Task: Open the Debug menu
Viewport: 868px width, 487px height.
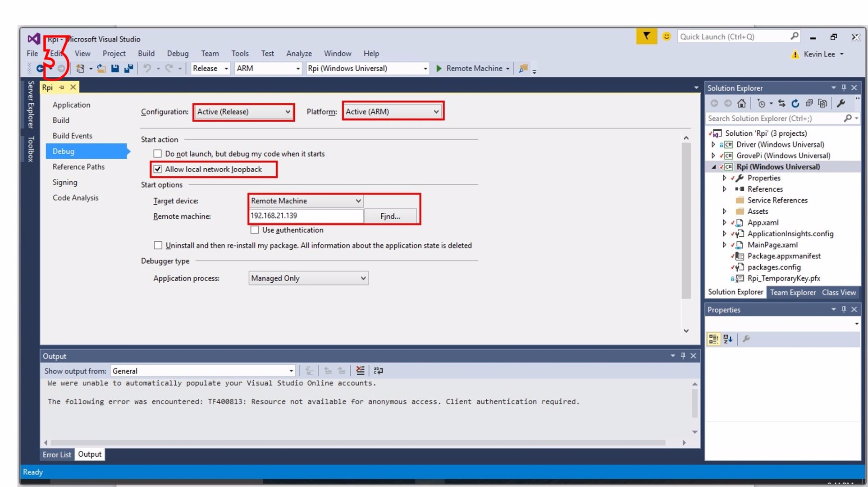Action: coord(178,53)
